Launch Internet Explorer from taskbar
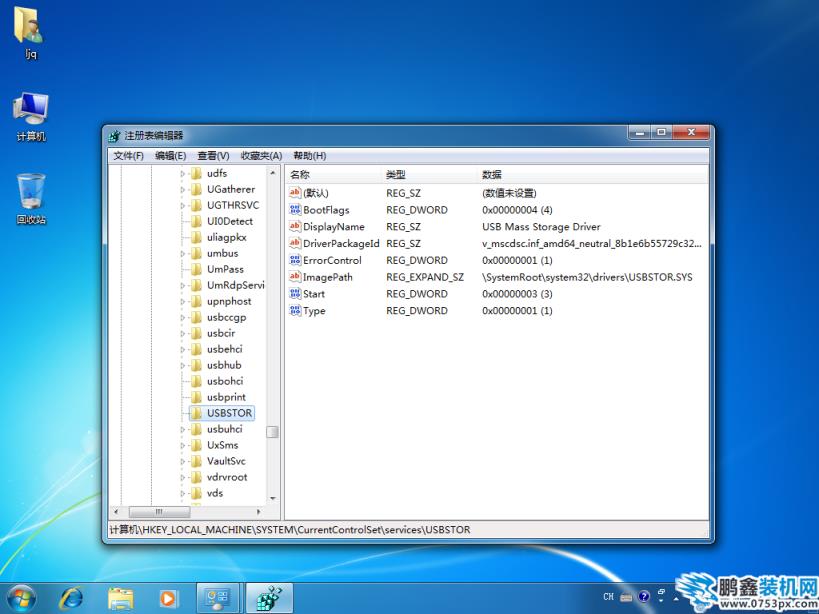 point(71,598)
